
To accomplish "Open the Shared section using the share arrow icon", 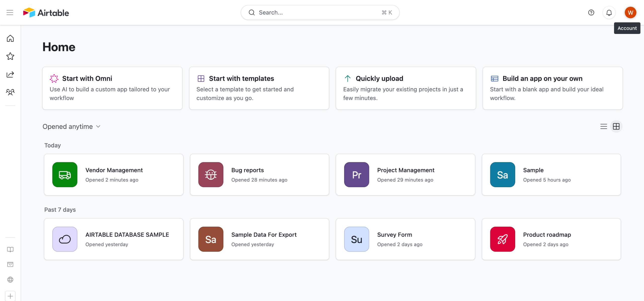I will pos(10,74).
